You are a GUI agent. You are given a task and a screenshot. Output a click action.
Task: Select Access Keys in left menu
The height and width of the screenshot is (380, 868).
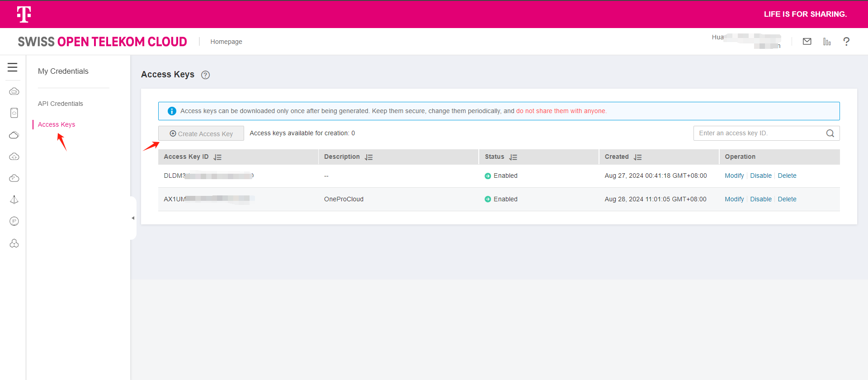57,124
